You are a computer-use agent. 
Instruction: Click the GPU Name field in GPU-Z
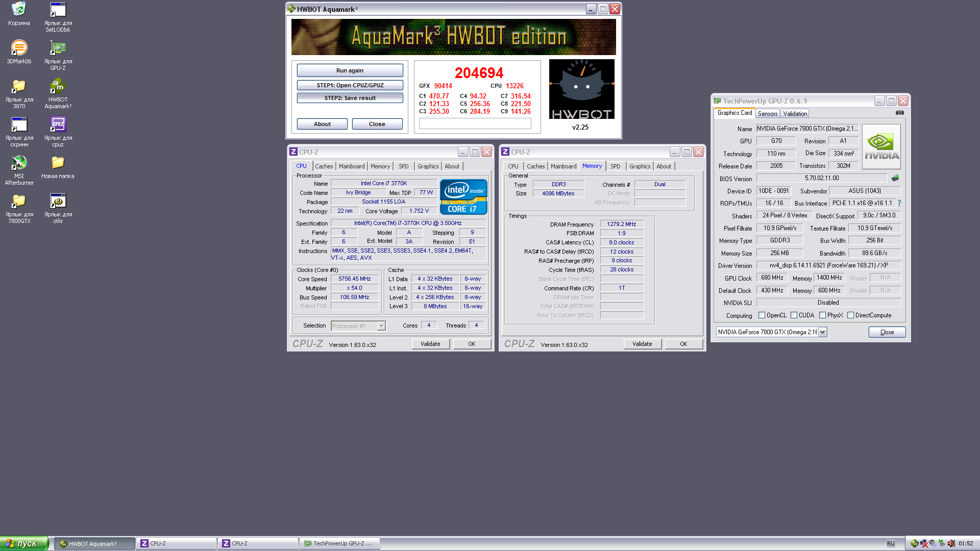(807, 129)
